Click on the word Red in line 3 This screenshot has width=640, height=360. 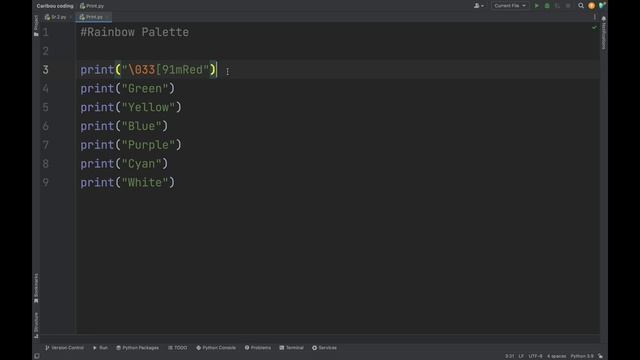[x=192, y=70]
